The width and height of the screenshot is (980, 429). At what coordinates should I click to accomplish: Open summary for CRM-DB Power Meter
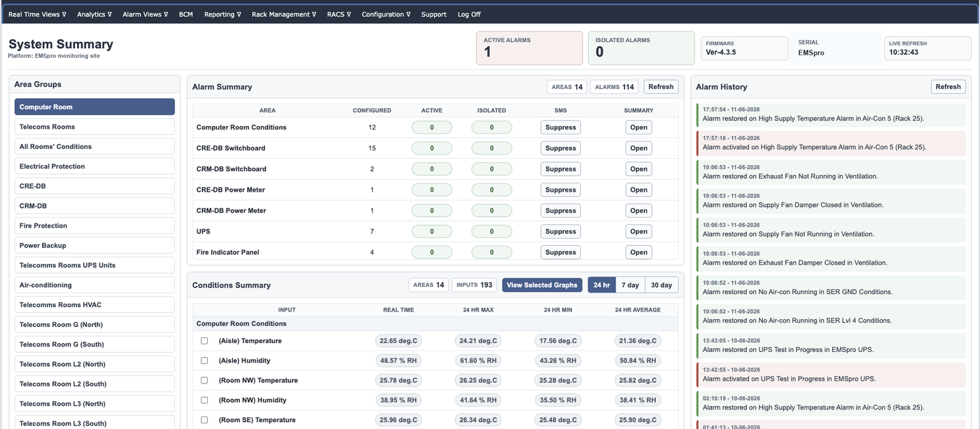point(638,211)
